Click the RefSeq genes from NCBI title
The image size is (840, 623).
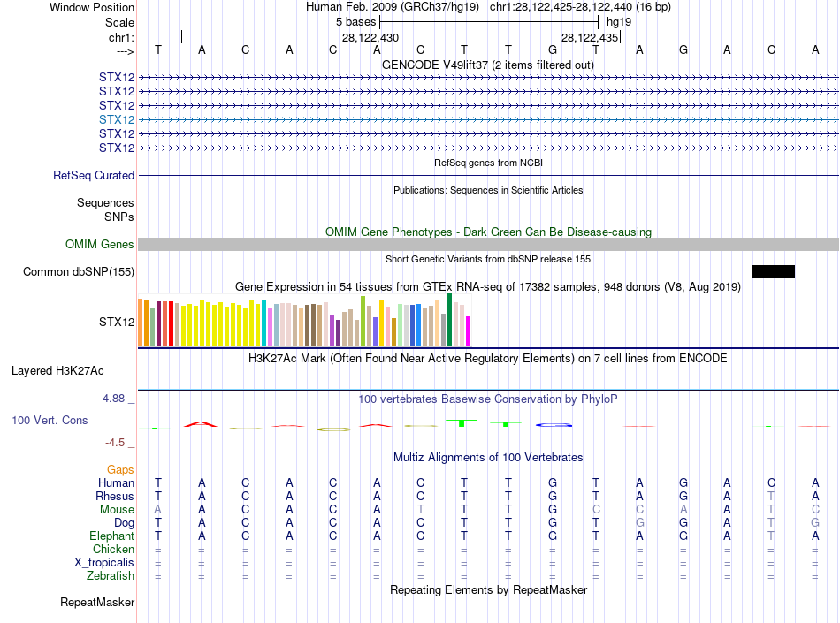tap(489, 163)
